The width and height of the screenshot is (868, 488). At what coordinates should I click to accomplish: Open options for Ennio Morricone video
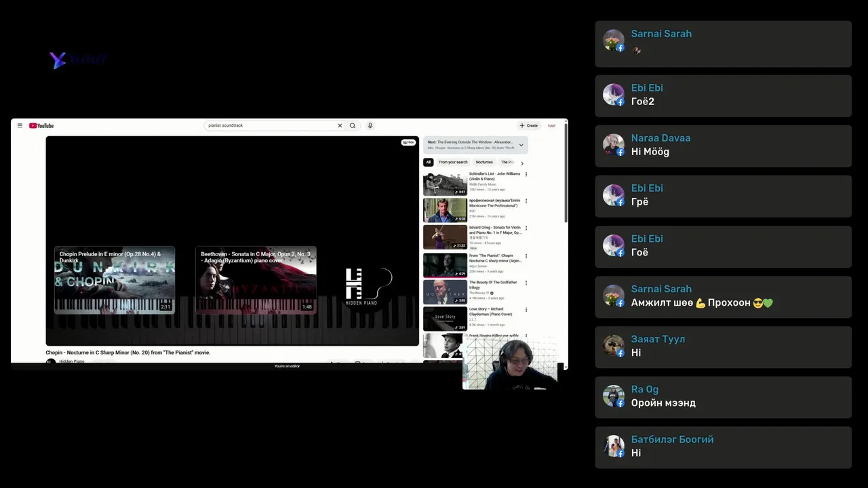coord(526,201)
